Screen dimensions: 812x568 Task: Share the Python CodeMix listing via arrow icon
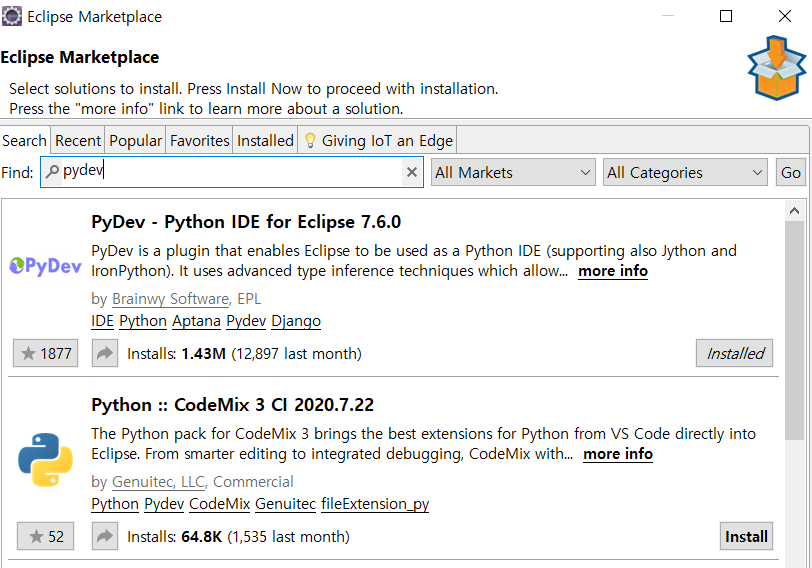point(105,536)
